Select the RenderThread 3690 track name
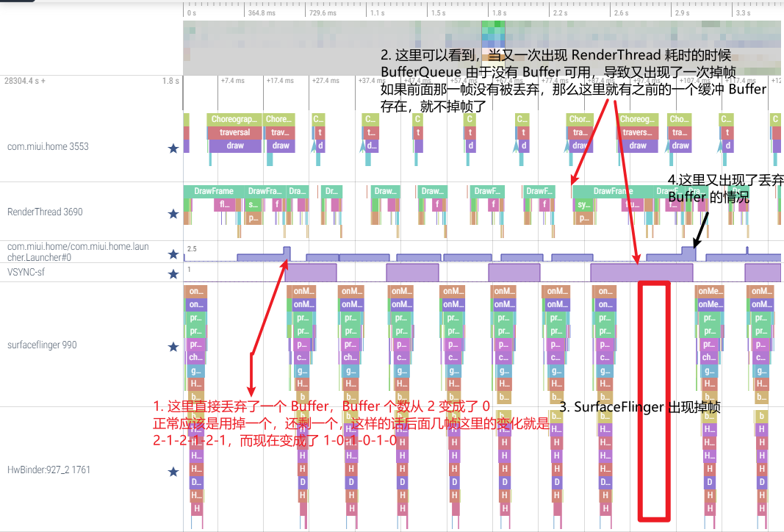The width and height of the screenshot is (784, 532). [x=45, y=212]
